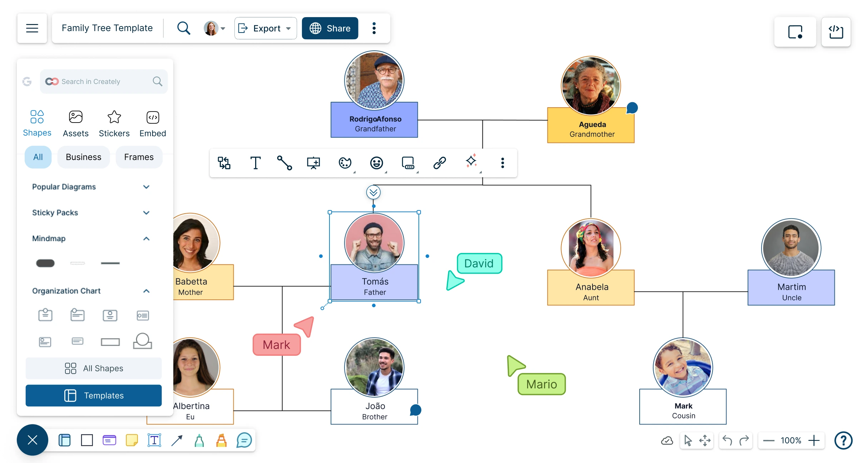Select the orange highlighter tool
Screen dimensions: 868x463
coord(222,440)
